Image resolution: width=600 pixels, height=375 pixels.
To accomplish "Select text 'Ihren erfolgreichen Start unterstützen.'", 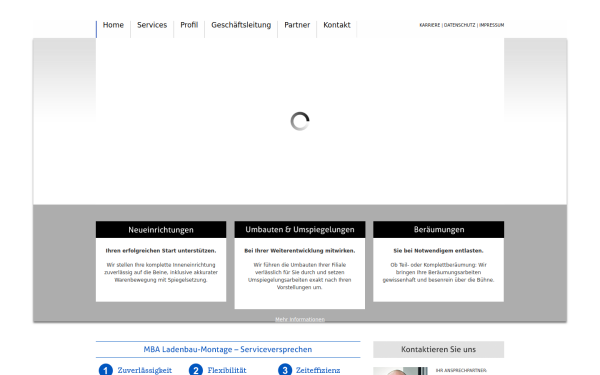I will (x=161, y=251).
